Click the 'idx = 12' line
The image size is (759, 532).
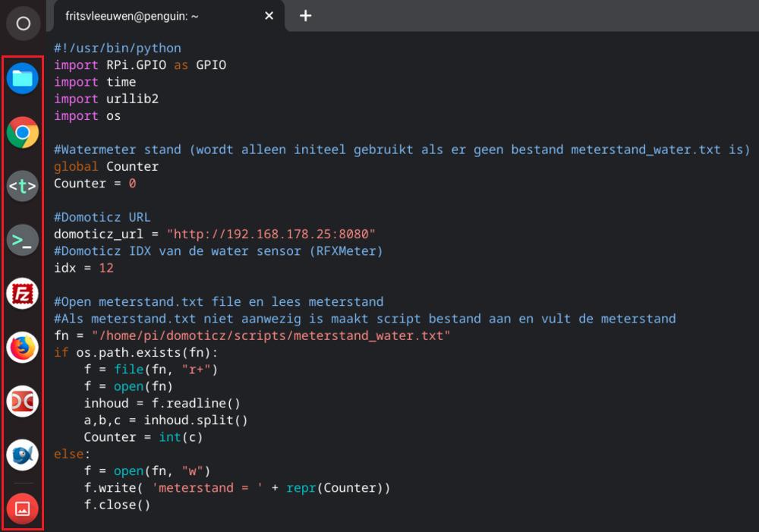[83, 268]
